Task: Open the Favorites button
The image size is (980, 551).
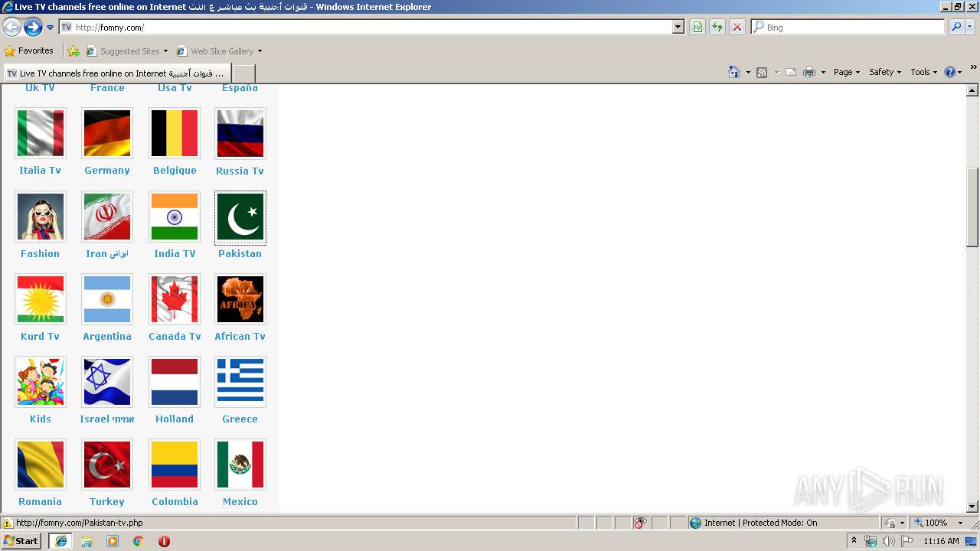Action: click(29, 51)
